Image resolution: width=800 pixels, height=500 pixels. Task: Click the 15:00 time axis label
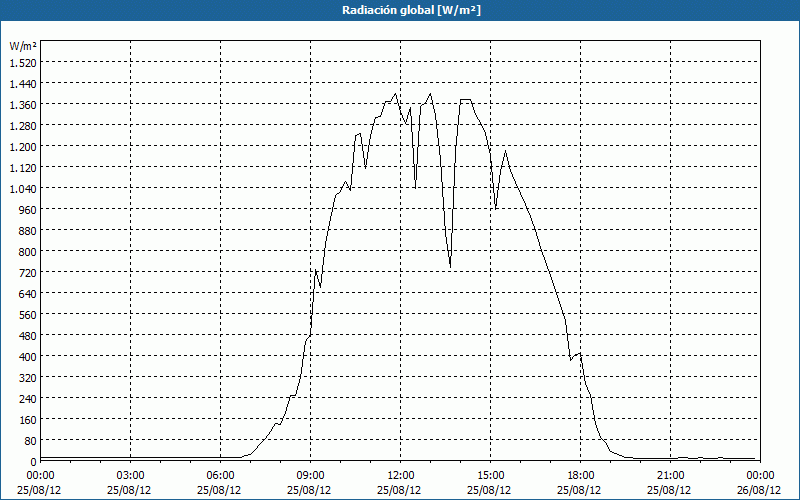point(490,476)
